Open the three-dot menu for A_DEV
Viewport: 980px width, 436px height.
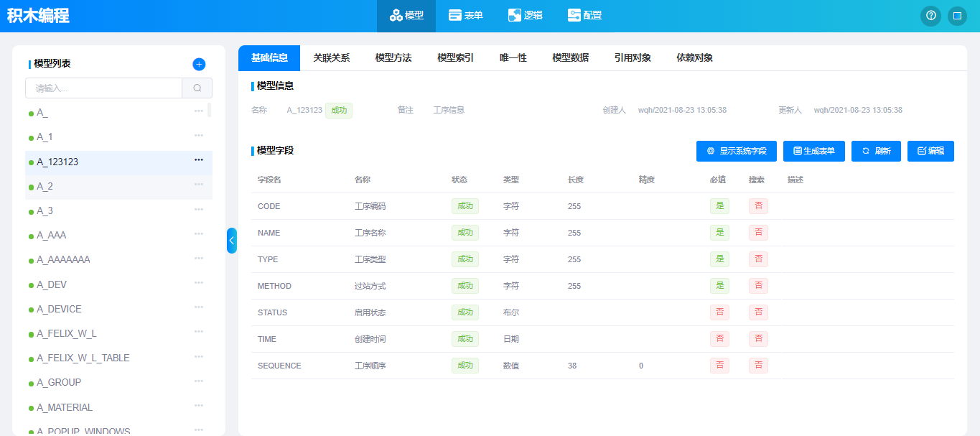pyautogui.click(x=199, y=283)
